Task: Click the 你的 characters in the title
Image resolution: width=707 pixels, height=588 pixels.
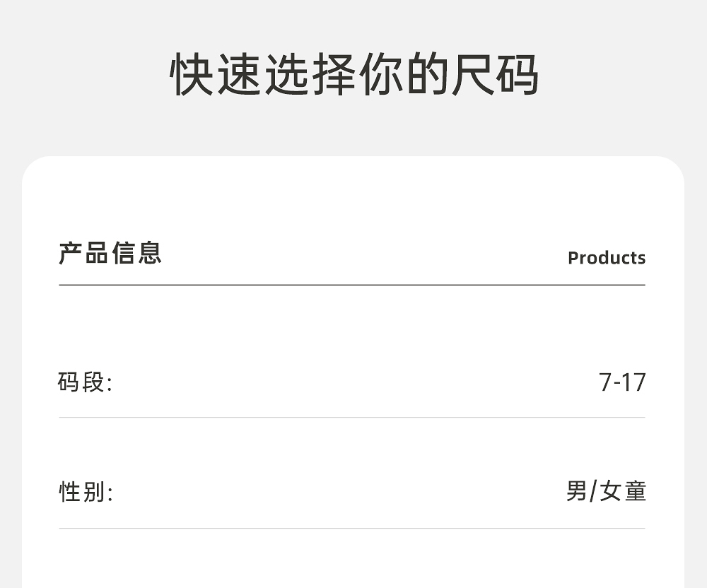Action: point(402,74)
